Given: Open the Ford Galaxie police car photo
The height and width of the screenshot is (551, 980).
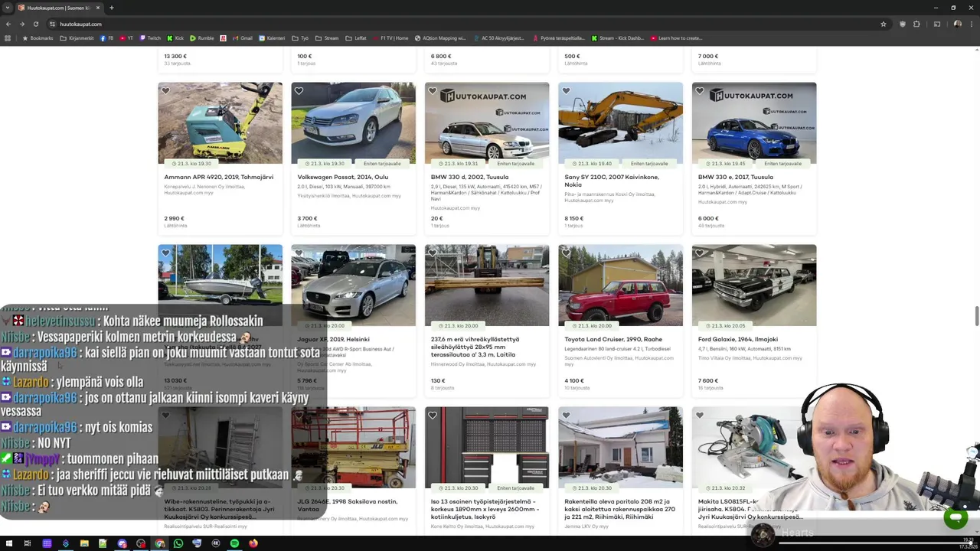Looking at the screenshot, I should coord(754,285).
